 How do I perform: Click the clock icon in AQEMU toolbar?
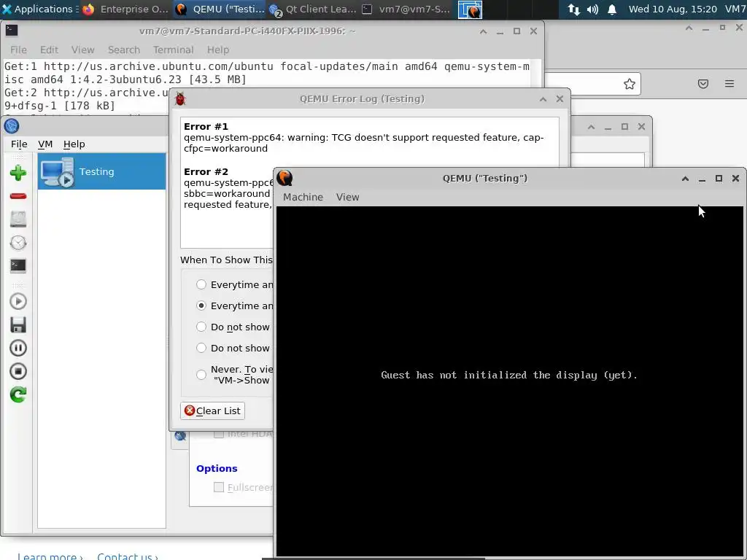tap(18, 243)
